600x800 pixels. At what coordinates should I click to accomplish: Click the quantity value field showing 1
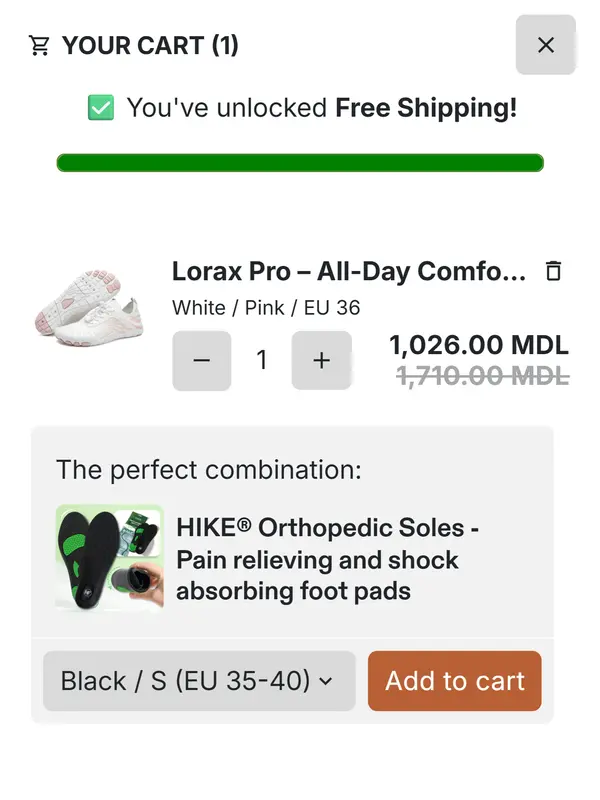pos(262,360)
